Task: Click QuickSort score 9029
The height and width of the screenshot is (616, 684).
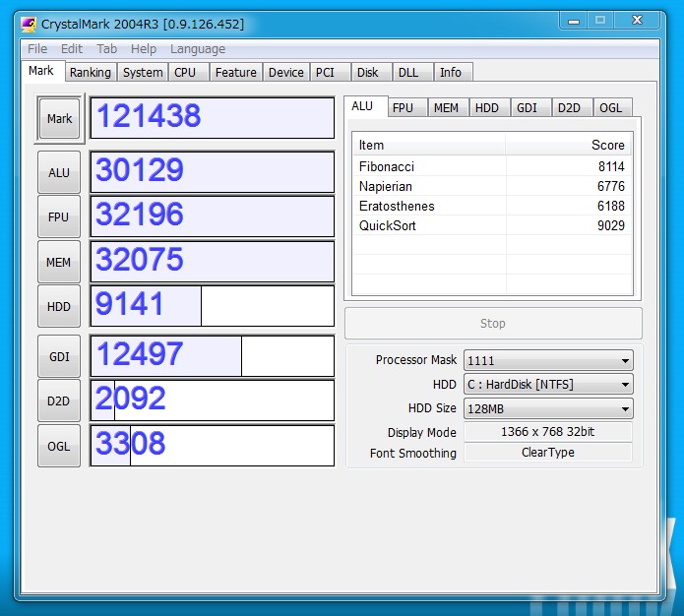Action: [x=611, y=225]
